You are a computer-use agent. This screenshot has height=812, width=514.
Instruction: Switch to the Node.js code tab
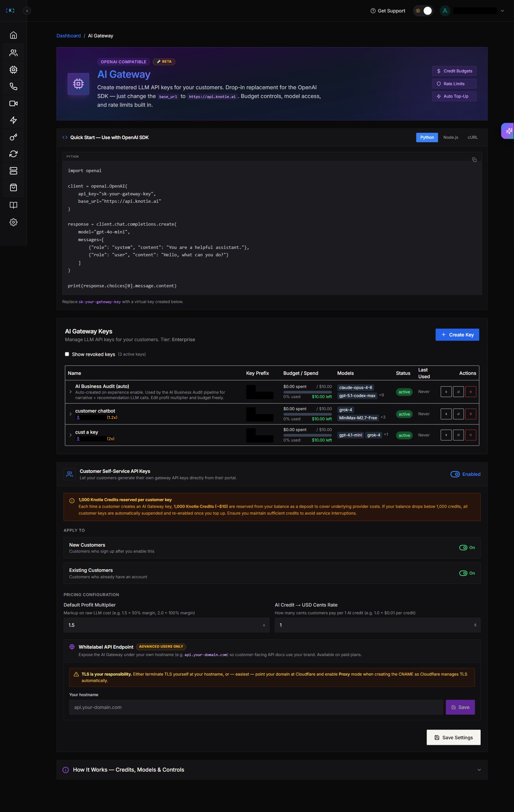[450, 137]
